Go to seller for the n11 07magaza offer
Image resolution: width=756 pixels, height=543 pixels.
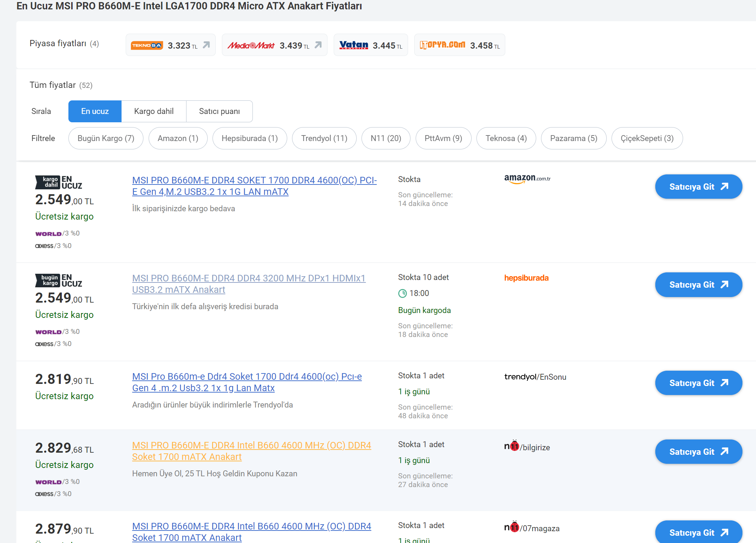click(699, 532)
